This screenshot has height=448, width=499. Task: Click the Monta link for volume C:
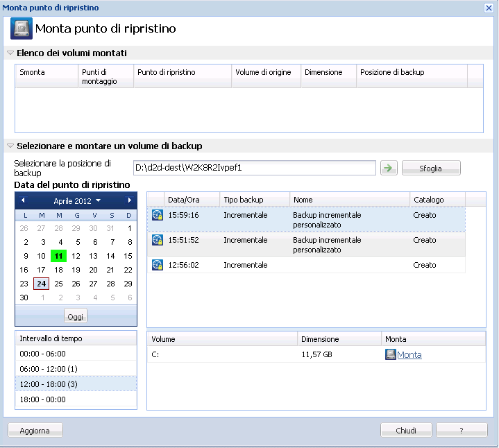coord(409,354)
